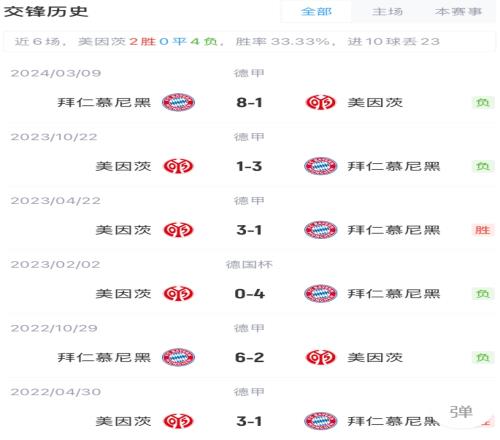This screenshot has width=500, height=440.
Task: Click Bayern logo in 6-2 match
Action: pyautogui.click(x=178, y=357)
